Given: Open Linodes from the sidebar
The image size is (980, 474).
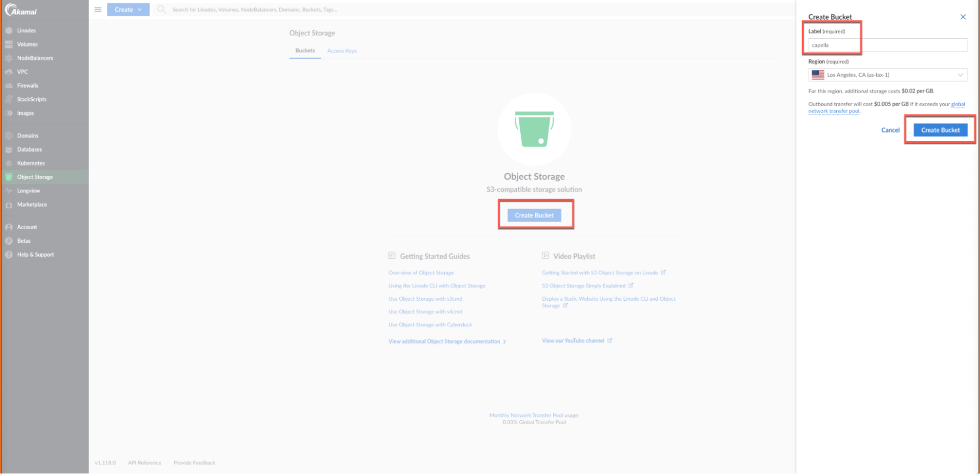Looking at the screenshot, I should click(x=26, y=31).
